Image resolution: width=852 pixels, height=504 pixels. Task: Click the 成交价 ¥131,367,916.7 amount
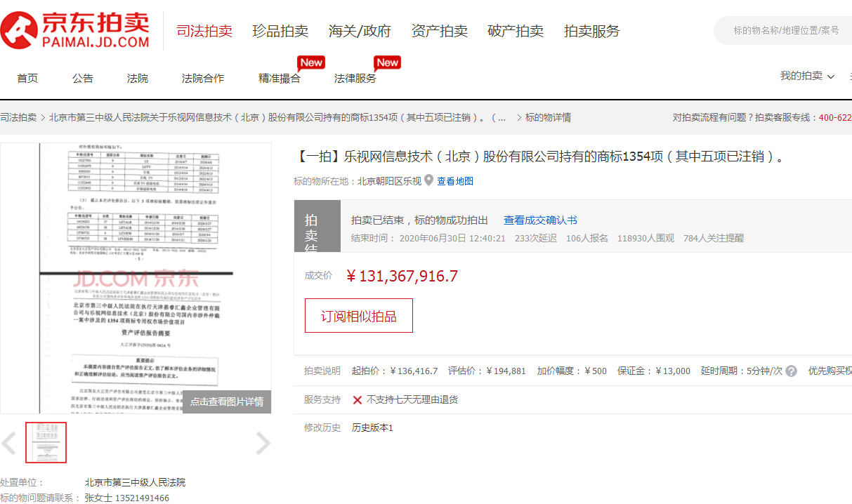pyautogui.click(x=402, y=276)
